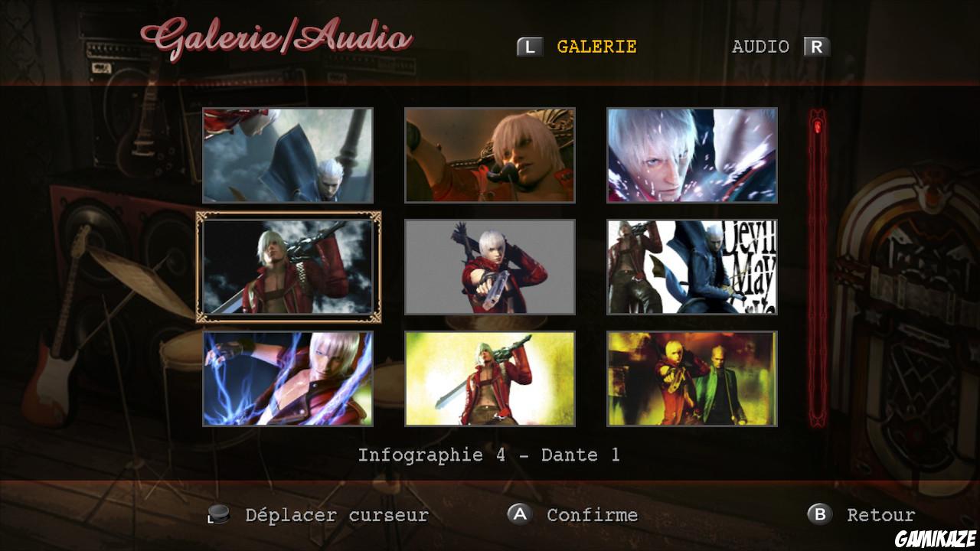The width and height of the screenshot is (980, 551).
Task: Click the A button icon next to Confirme
Action: pos(520,514)
